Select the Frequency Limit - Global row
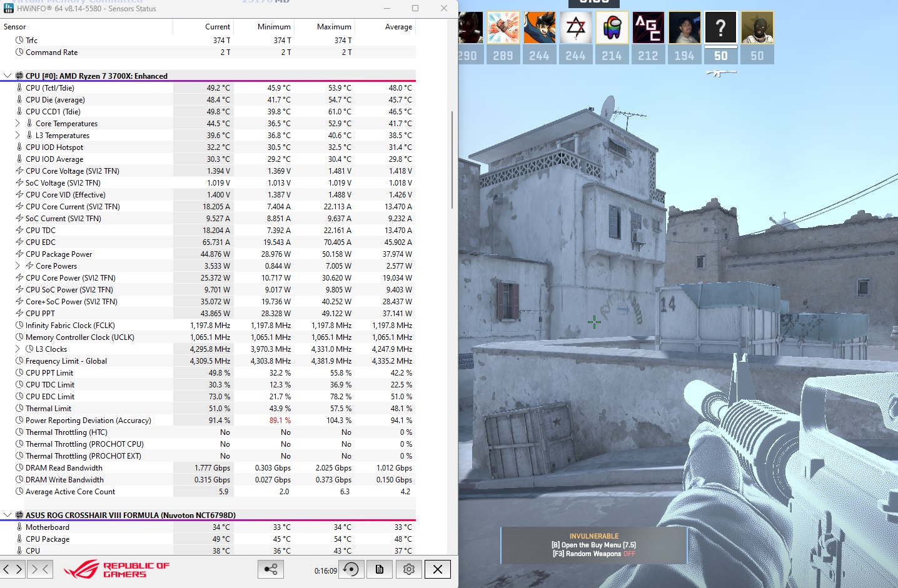 coord(208,361)
